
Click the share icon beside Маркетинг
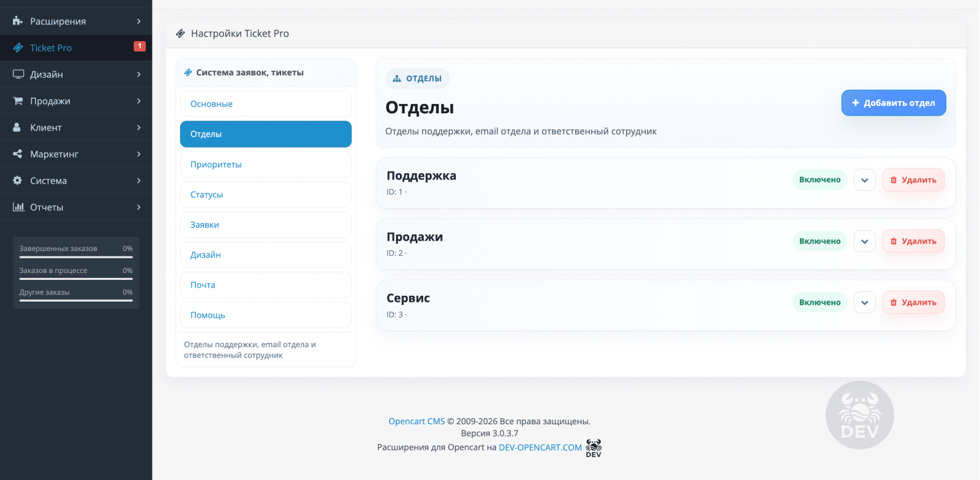coord(17,154)
